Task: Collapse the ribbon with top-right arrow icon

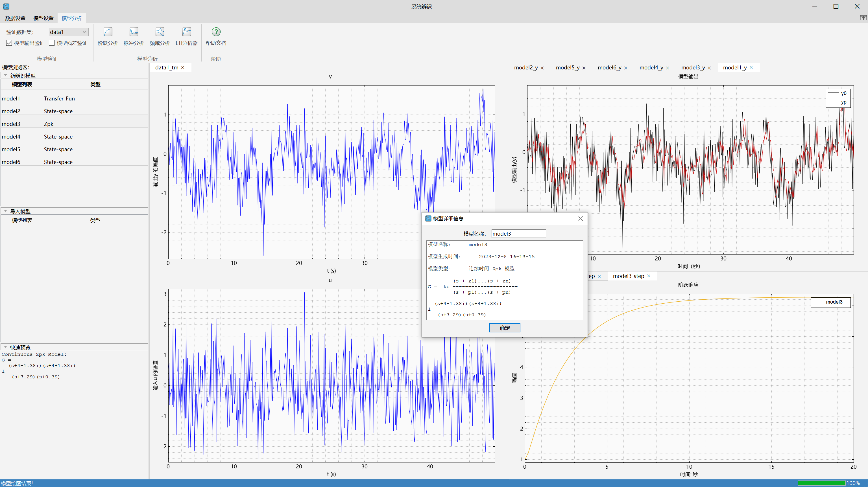Action: (863, 18)
